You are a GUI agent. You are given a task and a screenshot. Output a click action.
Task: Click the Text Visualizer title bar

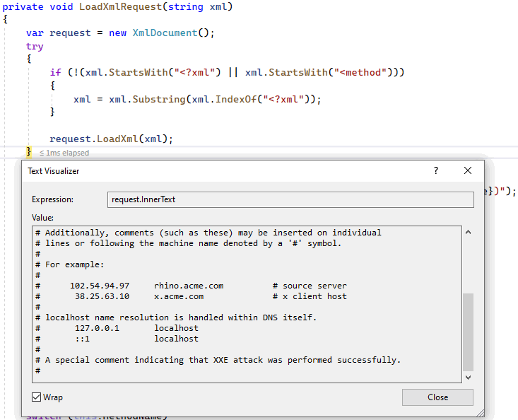coord(212,170)
